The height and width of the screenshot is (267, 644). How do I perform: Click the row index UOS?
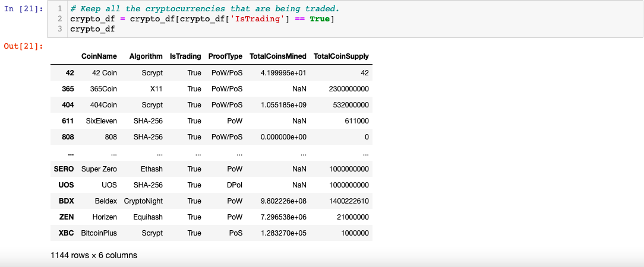coord(67,185)
